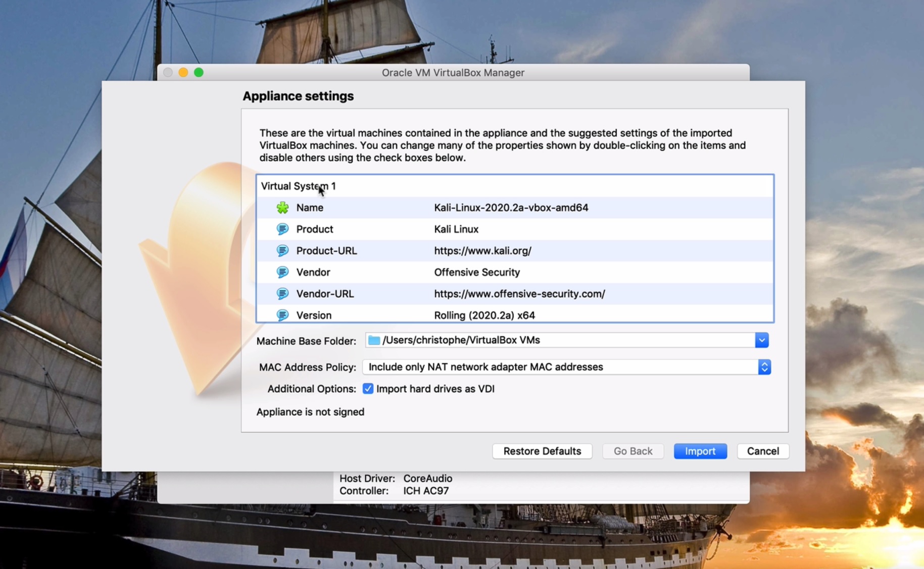Select the Kali Linux product value
Screen dimensions: 924x569
456,229
